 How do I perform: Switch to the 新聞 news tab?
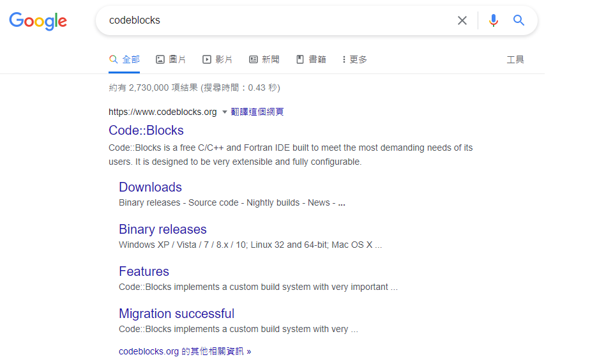coord(264,59)
